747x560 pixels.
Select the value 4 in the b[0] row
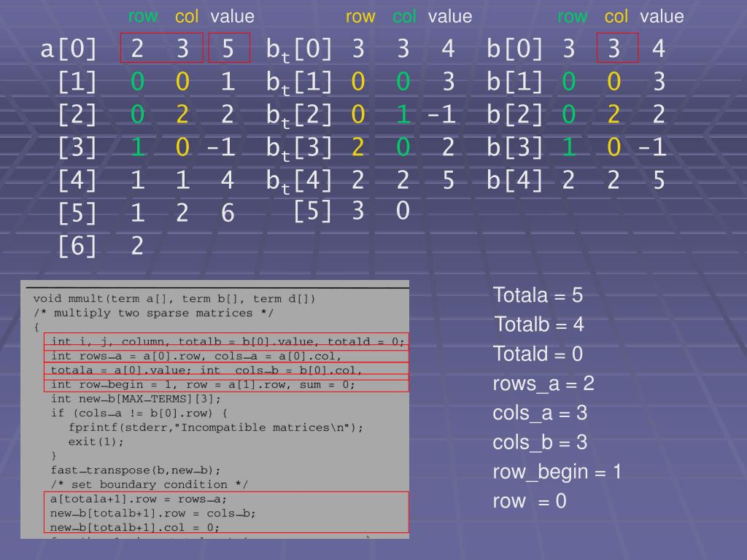pyautogui.click(x=659, y=48)
